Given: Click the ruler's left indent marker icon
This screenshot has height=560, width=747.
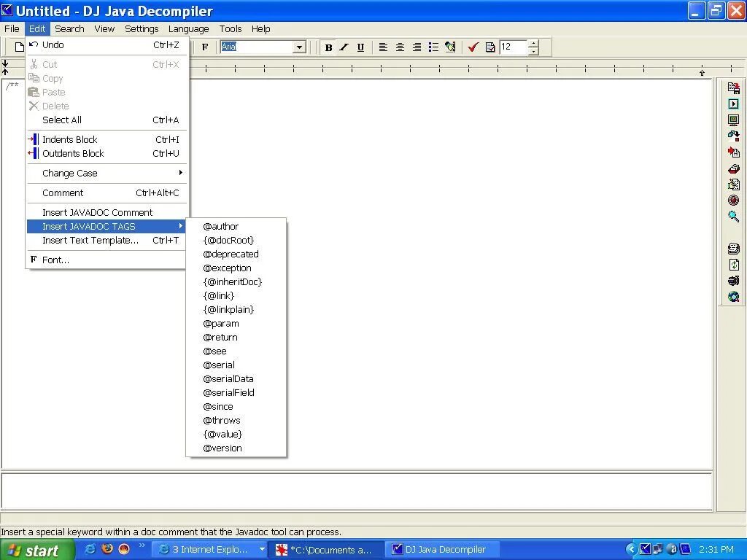Looking at the screenshot, I should point(5,68).
